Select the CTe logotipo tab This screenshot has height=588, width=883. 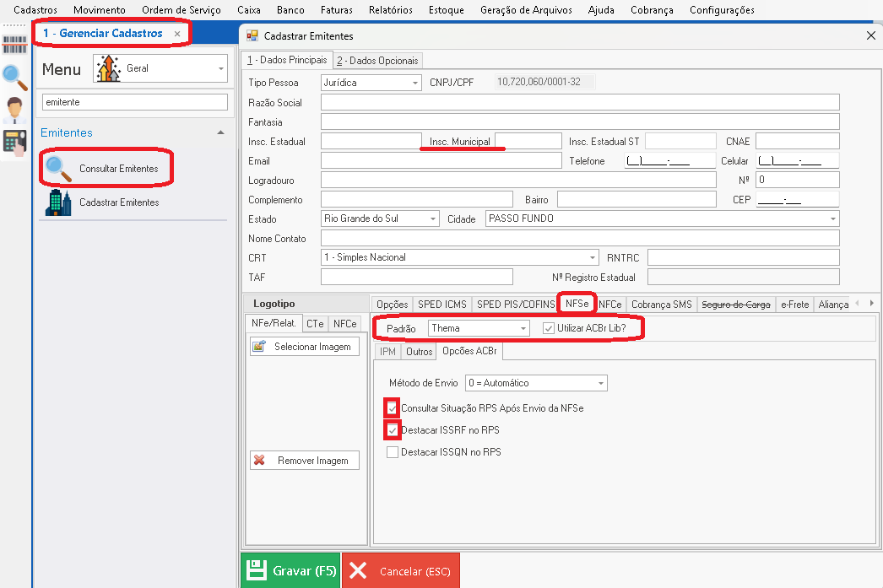[x=315, y=324]
